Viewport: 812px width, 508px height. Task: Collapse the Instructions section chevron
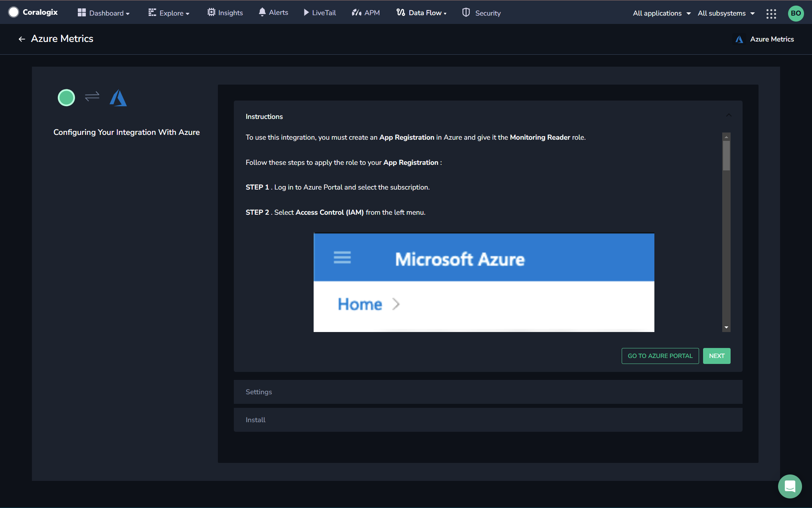click(729, 115)
